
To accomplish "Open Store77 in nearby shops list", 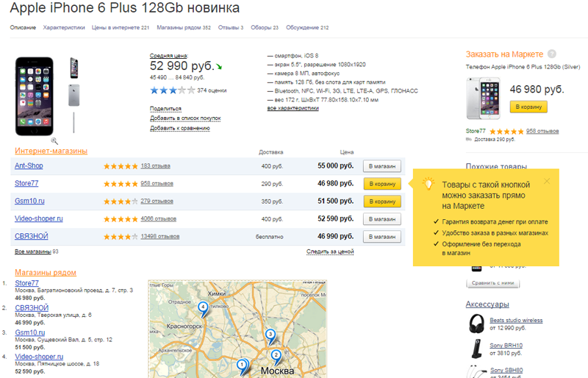I will [x=26, y=283].
